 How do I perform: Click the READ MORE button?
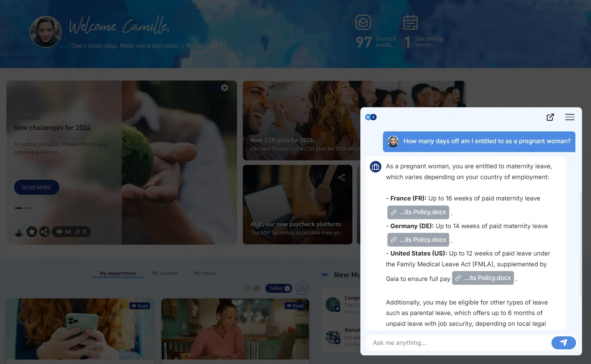pos(36,187)
